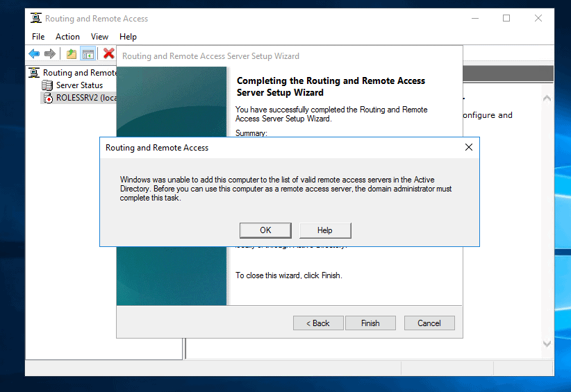Click the red X Delete toolbar icon
571x392 pixels.
[x=108, y=53]
